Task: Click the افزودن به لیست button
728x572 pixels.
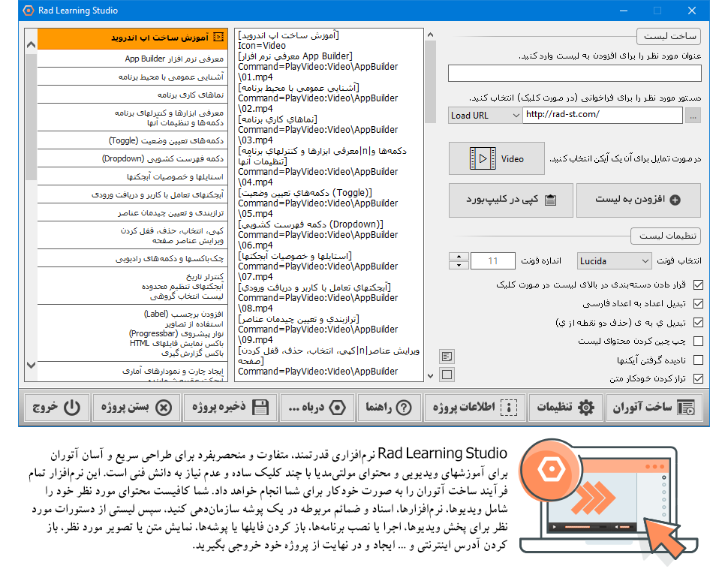Action: point(639,200)
